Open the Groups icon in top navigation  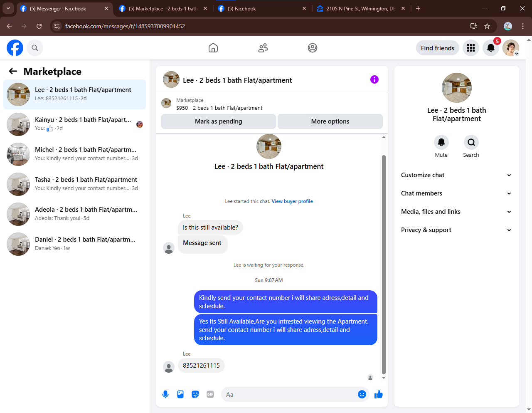(313, 48)
